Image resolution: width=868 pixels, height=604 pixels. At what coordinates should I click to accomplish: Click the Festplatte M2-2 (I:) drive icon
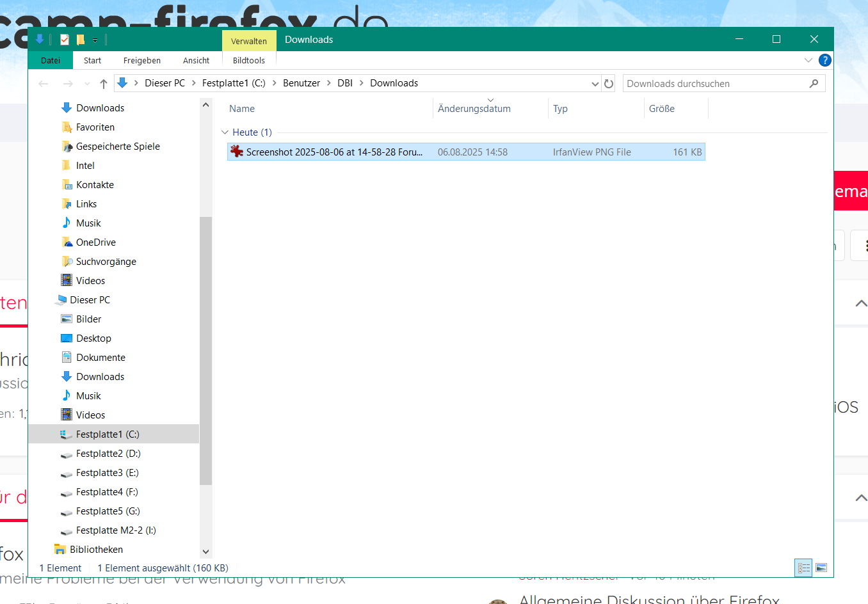pos(67,531)
